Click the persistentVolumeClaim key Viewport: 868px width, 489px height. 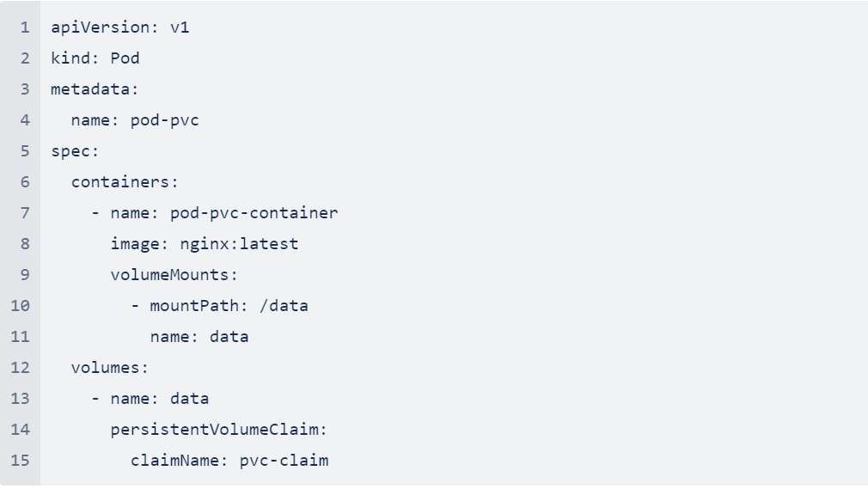point(214,430)
